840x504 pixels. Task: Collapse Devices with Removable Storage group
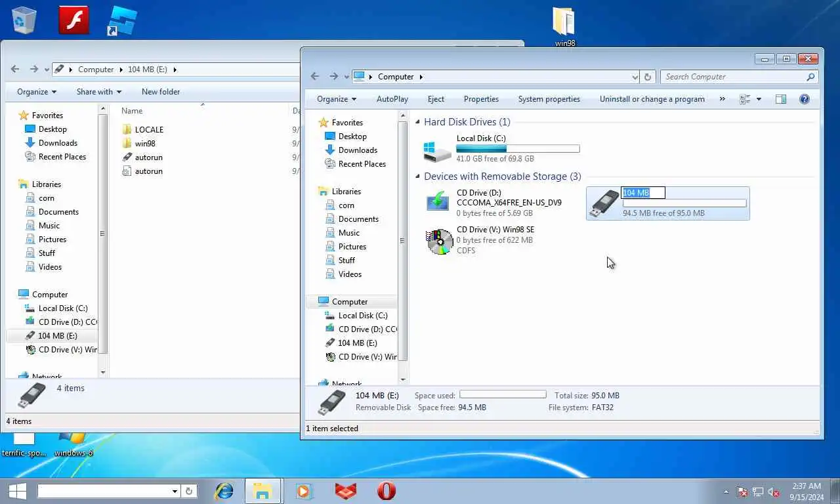tap(418, 177)
